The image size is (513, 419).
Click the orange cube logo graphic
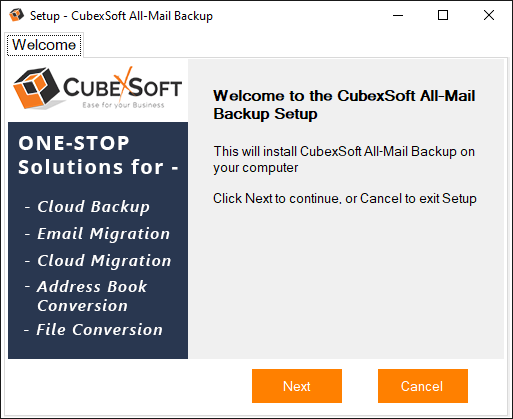[x=36, y=88]
